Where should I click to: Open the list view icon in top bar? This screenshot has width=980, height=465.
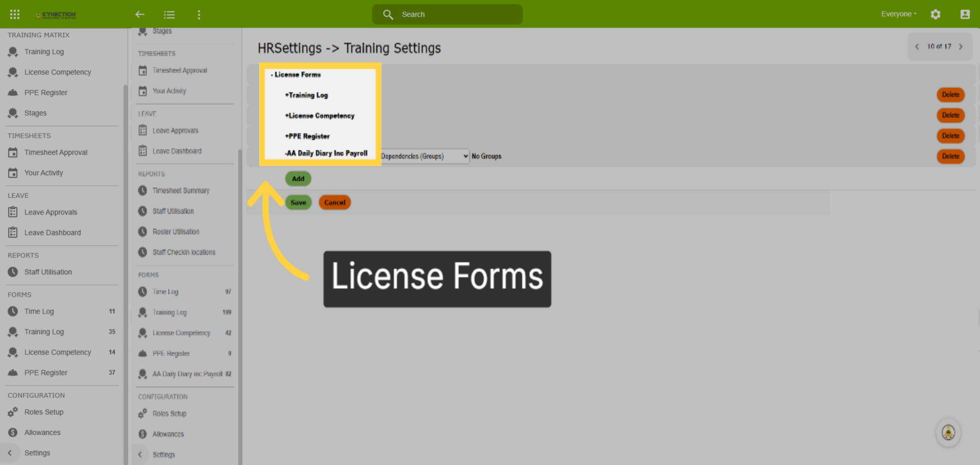coord(169,15)
